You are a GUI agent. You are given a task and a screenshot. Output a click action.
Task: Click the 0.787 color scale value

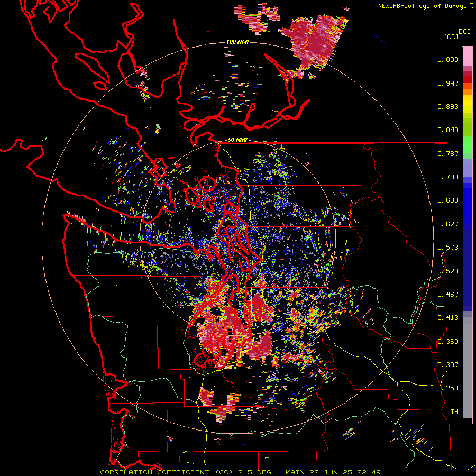click(448, 153)
